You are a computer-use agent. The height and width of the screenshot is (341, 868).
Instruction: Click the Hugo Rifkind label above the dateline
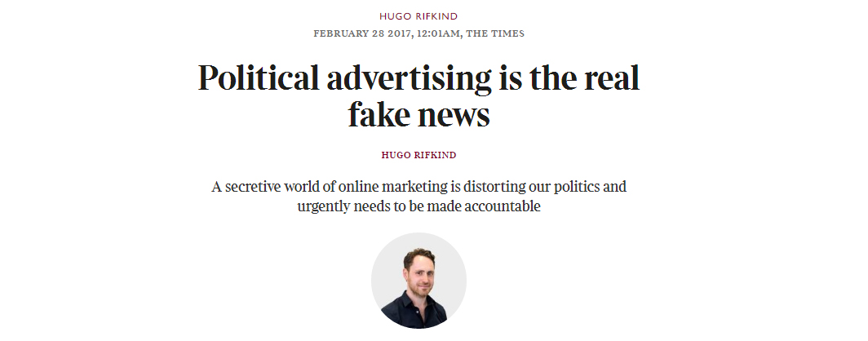click(418, 16)
